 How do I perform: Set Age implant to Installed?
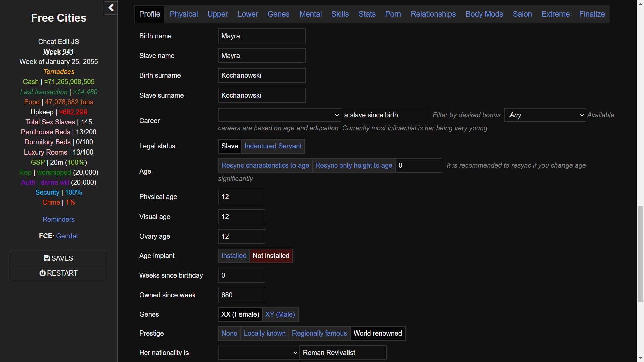[x=234, y=256]
